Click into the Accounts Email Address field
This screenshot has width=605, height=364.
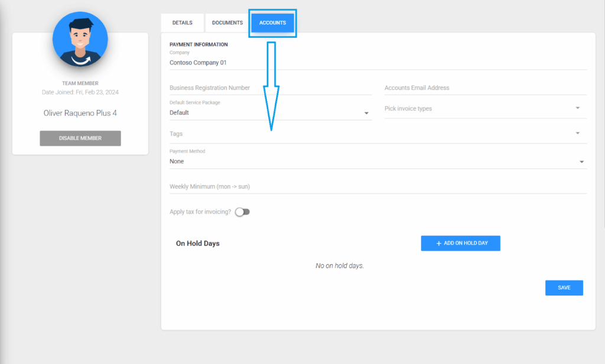coord(485,87)
